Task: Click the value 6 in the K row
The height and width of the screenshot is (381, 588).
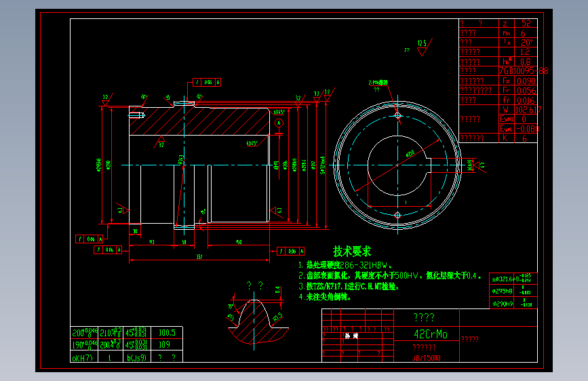Action: [524, 138]
